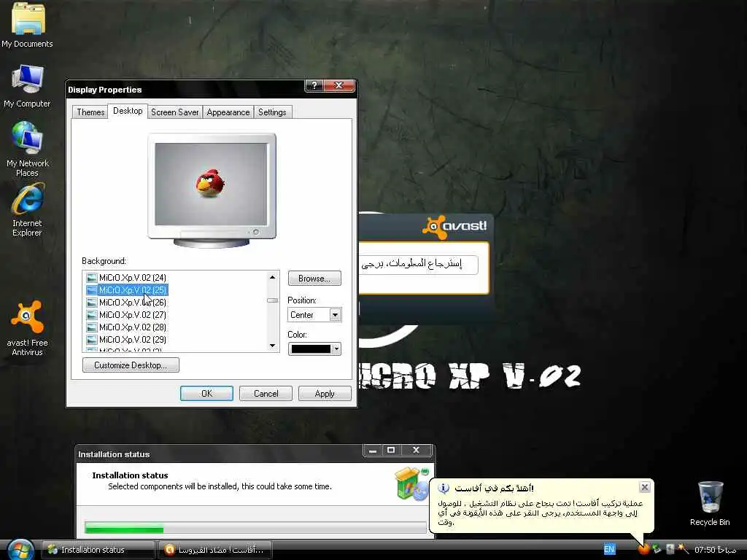Click image icon beside MiCrO.Xp.V.02 (24)
The height and width of the screenshot is (560, 747).
[x=92, y=278]
